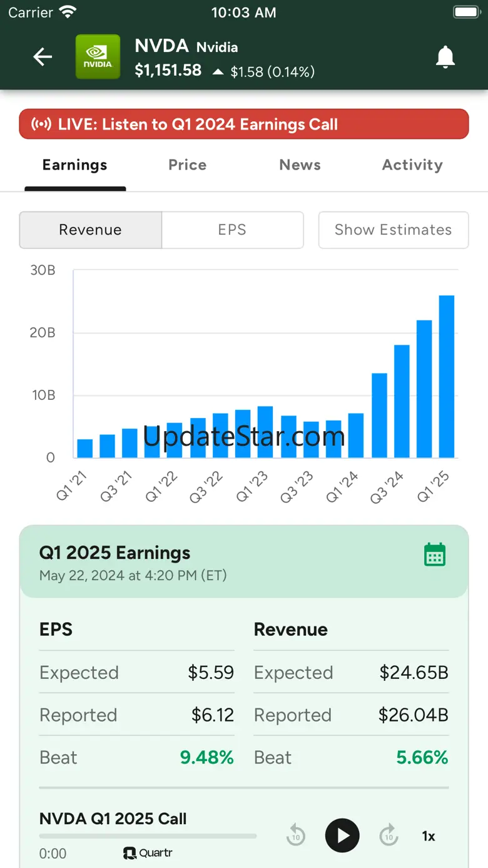The image size is (488, 868).
Task: Play the NVDA Q1 2025 Call
Action: (342, 835)
